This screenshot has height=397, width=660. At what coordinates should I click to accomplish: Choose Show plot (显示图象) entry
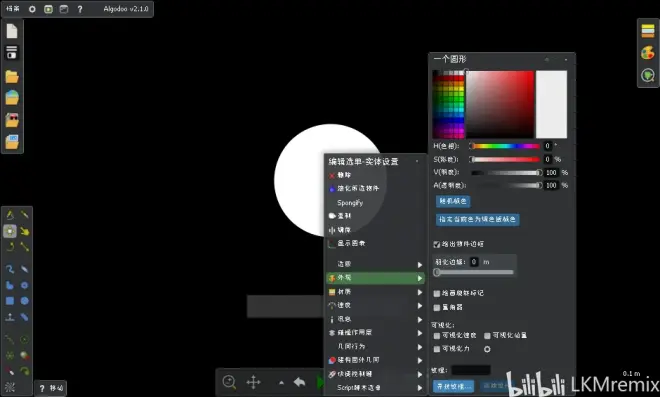375,243
